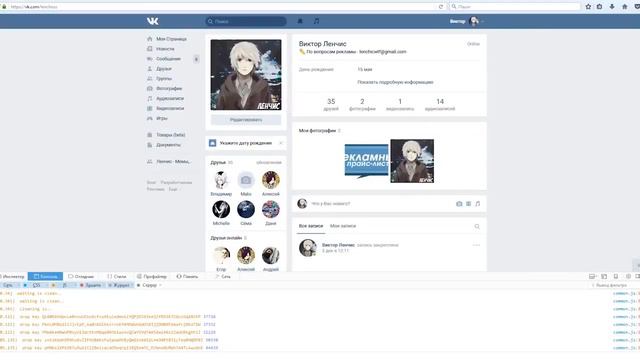Viewport: 640px width, 360px height.
Task: Dismiss the 'Укажите дату рождения' prompt
Action: pos(280,143)
